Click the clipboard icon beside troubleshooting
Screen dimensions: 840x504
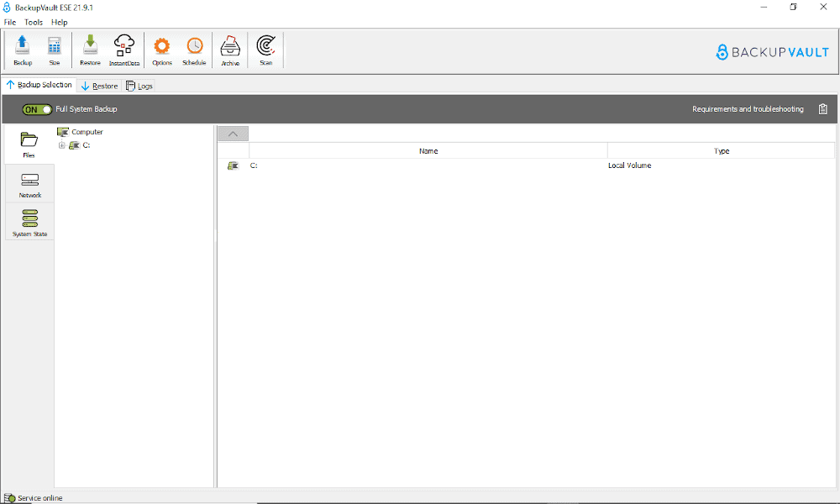(823, 109)
